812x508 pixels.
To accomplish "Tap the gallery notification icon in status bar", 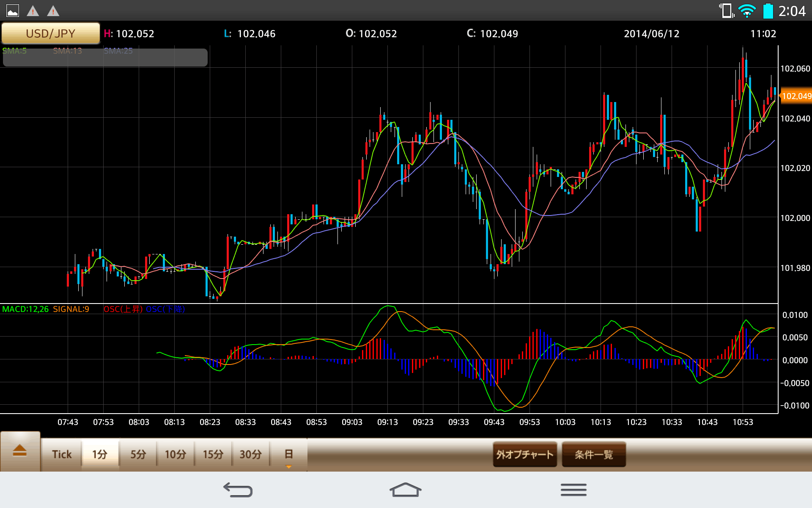I will coord(13,11).
